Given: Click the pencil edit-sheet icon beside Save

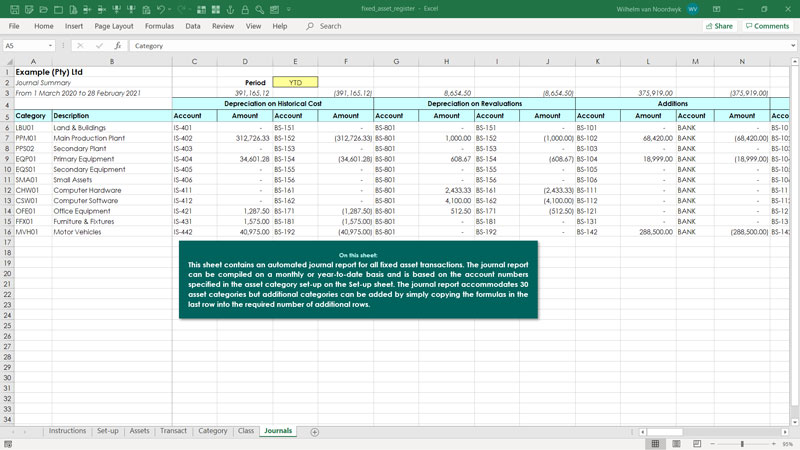Looking at the screenshot, I should click(x=29, y=9).
